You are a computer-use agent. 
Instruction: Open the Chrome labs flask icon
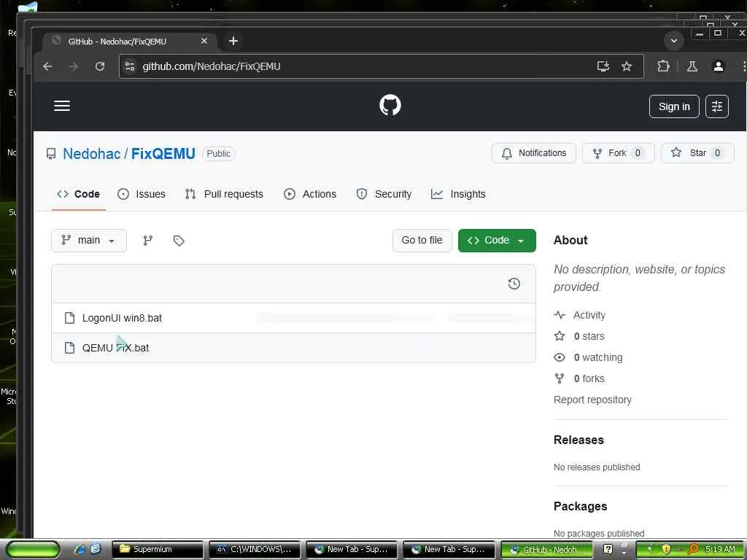tap(692, 66)
